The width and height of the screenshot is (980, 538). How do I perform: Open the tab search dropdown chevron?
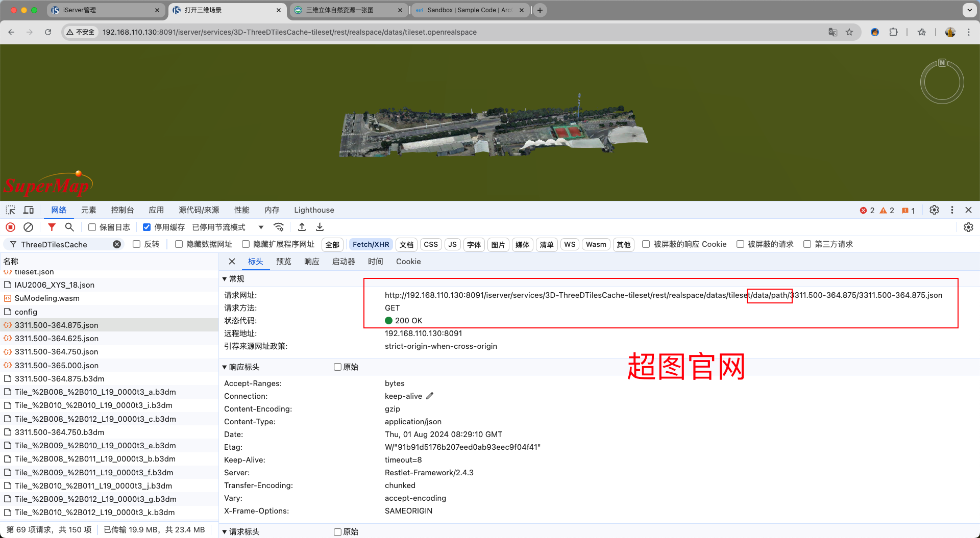pos(969,10)
